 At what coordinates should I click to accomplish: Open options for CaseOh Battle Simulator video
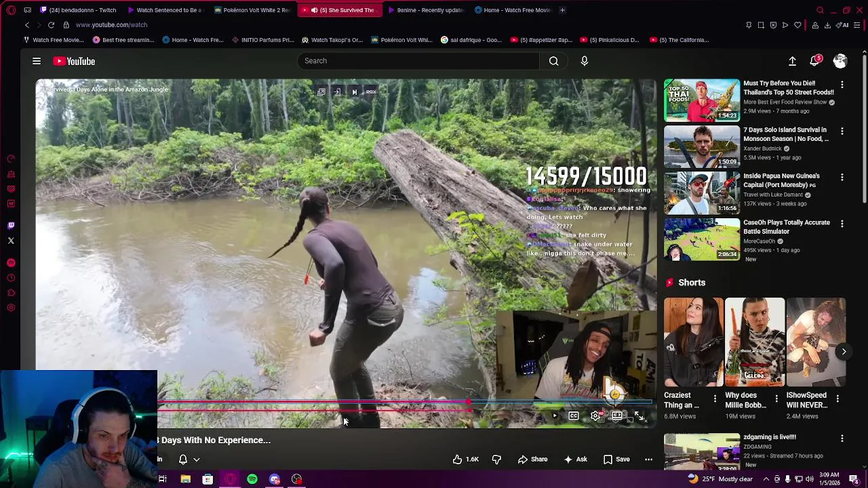(842, 224)
